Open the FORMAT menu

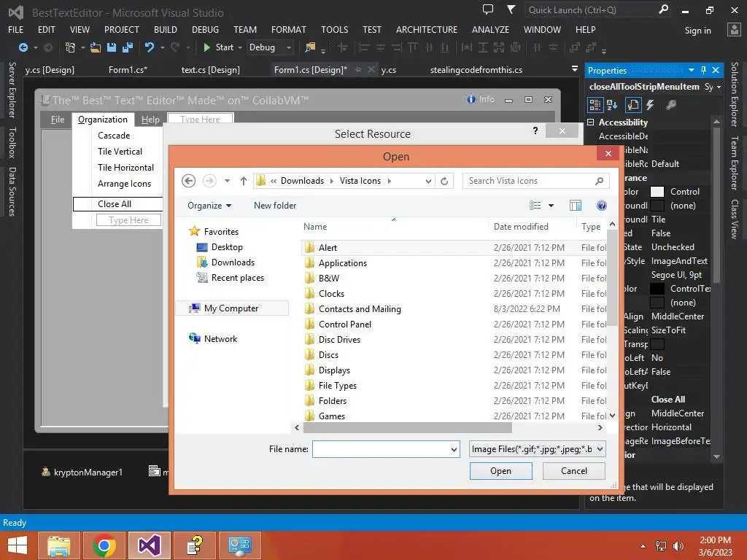click(x=289, y=29)
